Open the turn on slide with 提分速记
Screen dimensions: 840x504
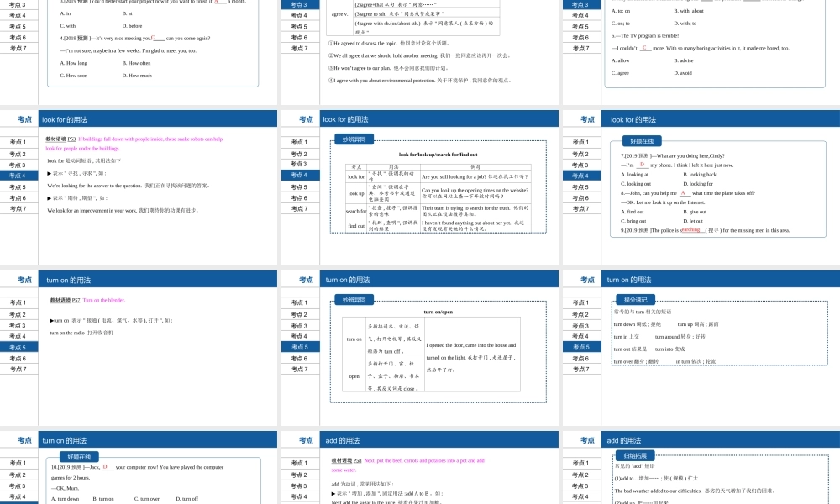point(701,348)
